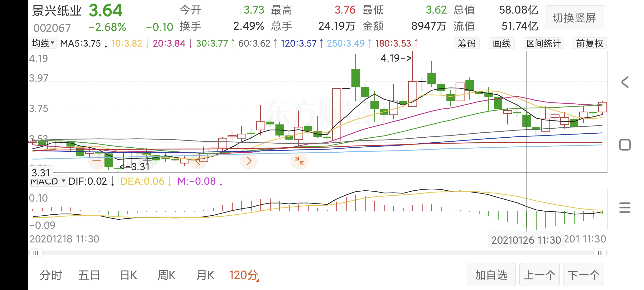
Task: Click the 换手 2.49% value
Action: [249, 26]
